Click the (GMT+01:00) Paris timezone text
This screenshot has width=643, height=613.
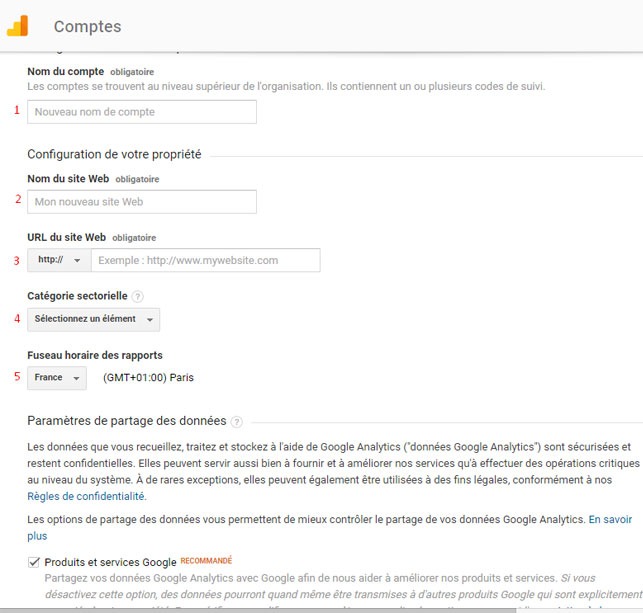[148, 378]
